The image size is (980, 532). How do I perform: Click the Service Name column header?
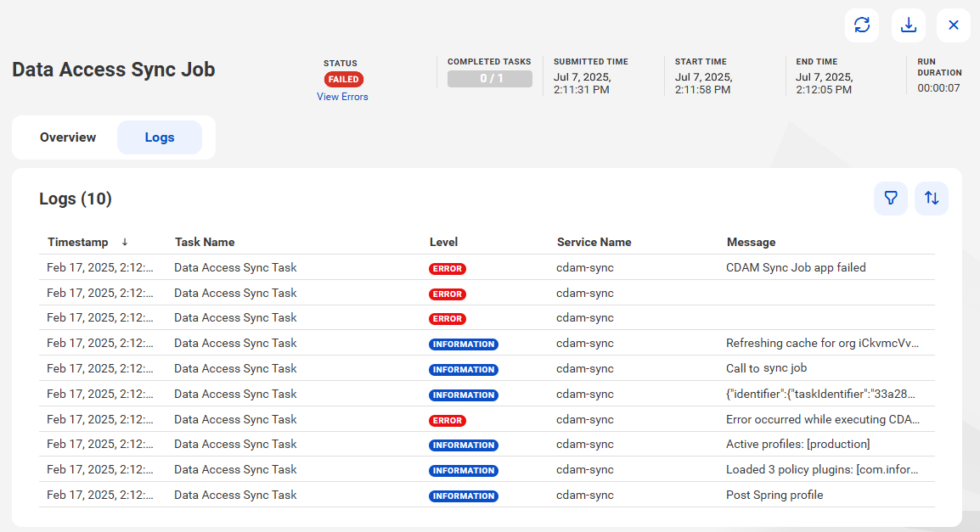(x=594, y=243)
